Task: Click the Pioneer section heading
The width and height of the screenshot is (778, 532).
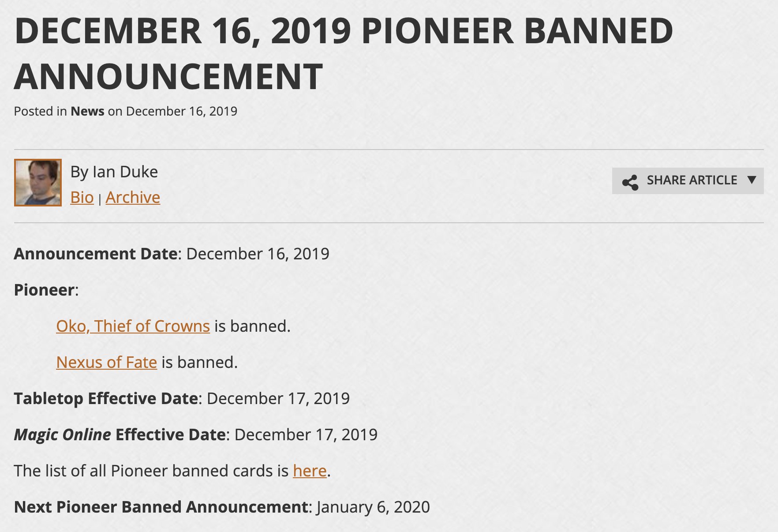Action: [x=46, y=290]
